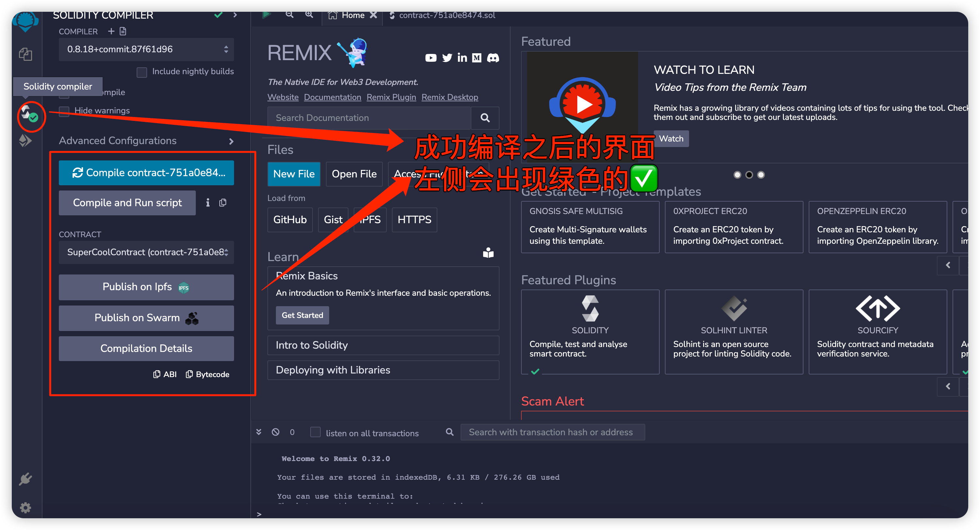Focus the transaction hash search field
Viewport: 980px width, 530px height.
click(552, 432)
